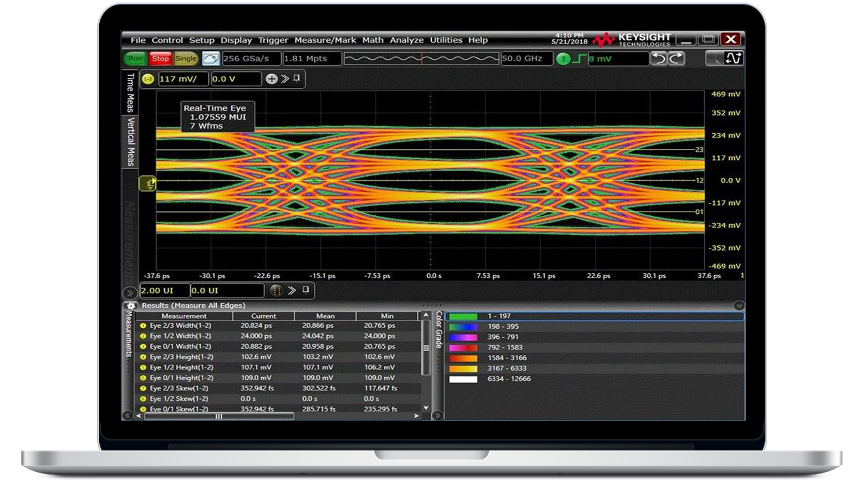Screen dimensions: 868x489
Task: Click the round horizontal timebase knob icon
Action: click(x=277, y=290)
